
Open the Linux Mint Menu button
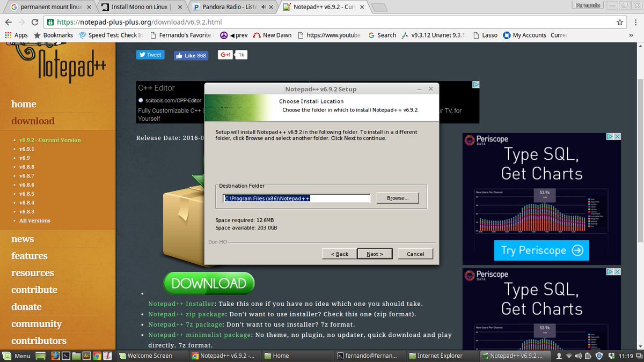[17, 356]
